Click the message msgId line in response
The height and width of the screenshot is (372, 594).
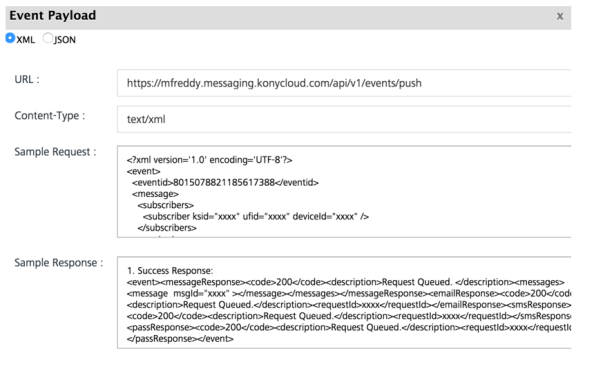coord(349,294)
